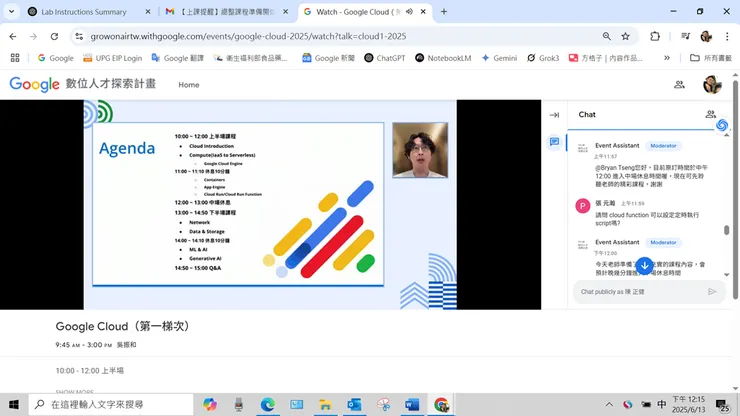Open the Google bookmark
Viewport: 740px width, 416px height.
56,58
